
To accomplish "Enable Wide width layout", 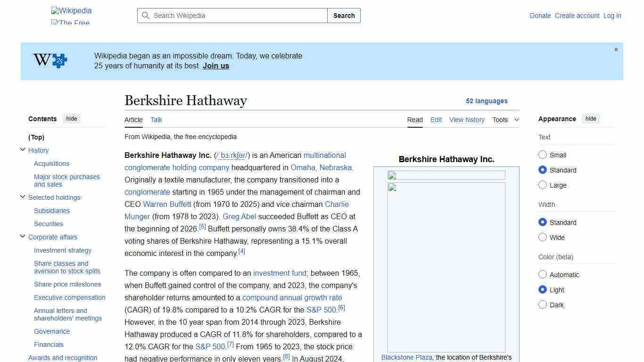I will [543, 237].
